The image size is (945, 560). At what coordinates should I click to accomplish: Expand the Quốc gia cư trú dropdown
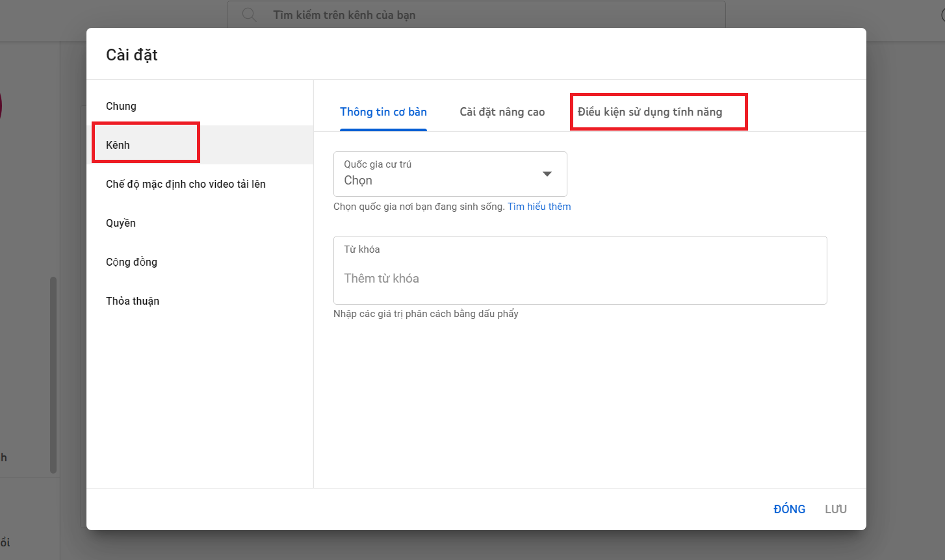(x=450, y=174)
